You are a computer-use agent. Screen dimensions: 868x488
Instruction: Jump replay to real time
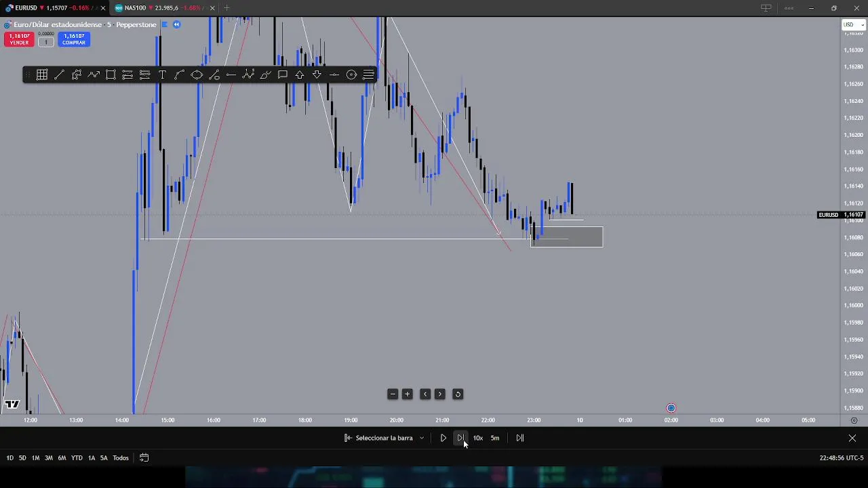tap(520, 438)
